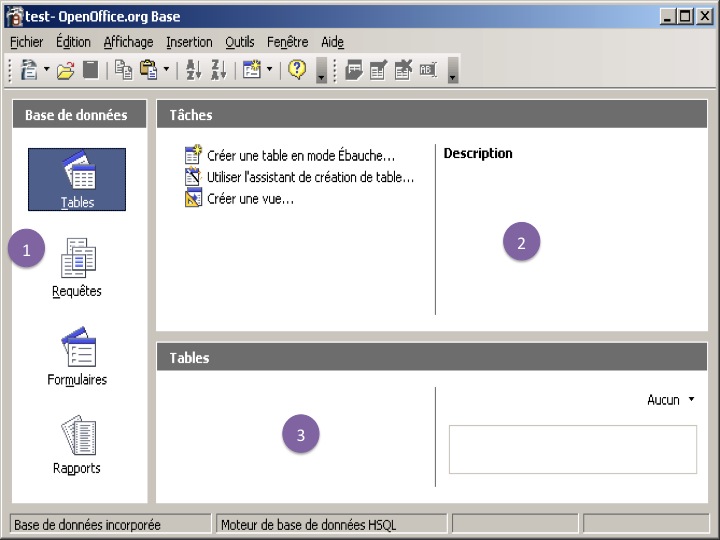Screen dimensions: 720x540
Task: Click the Description heading text
Action: click(478, 153)
